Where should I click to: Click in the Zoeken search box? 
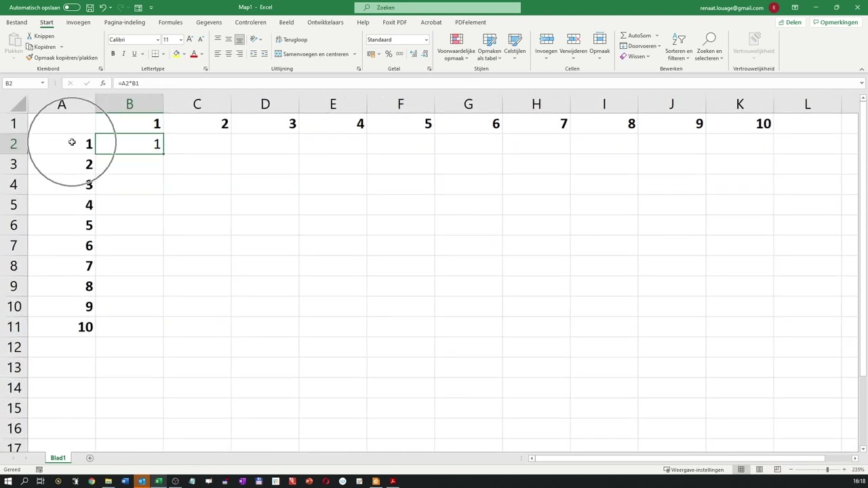click(x=437, y=7)
